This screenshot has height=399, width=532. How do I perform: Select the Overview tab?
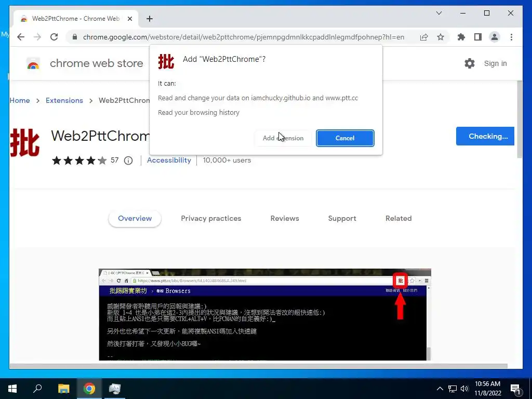[135, 219]
